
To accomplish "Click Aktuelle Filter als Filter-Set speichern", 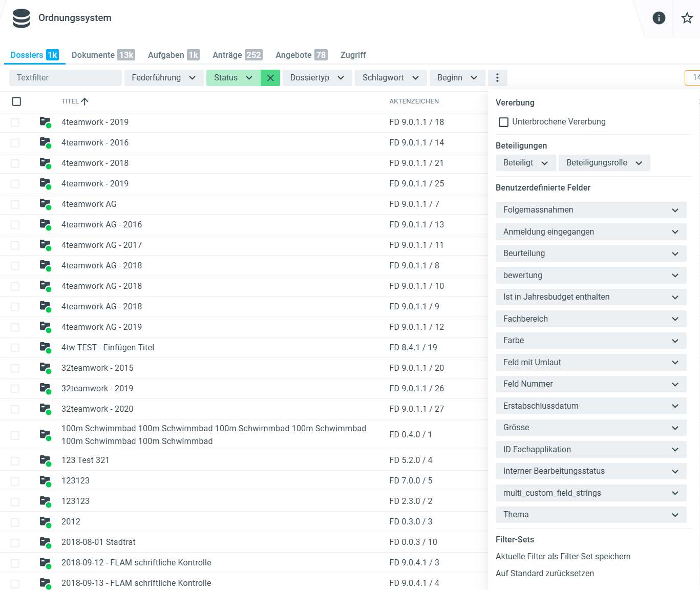I will click(563, 557).
